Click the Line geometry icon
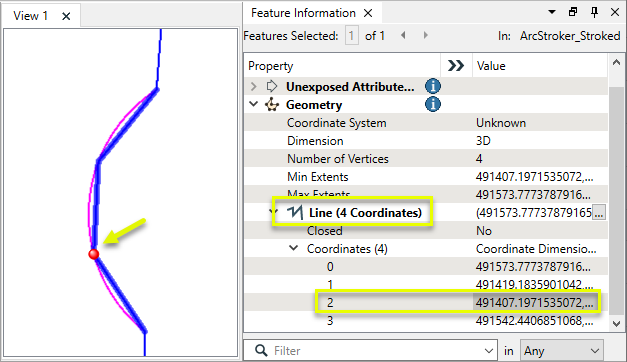Image resolution: width=627 pixels, height=362 pixels. point(295,212)
